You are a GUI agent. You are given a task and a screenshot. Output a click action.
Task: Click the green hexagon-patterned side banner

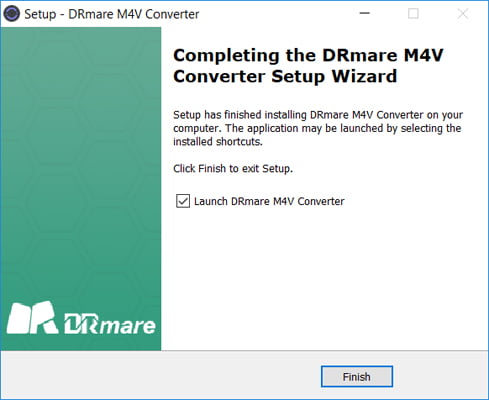tap(81, 160)
